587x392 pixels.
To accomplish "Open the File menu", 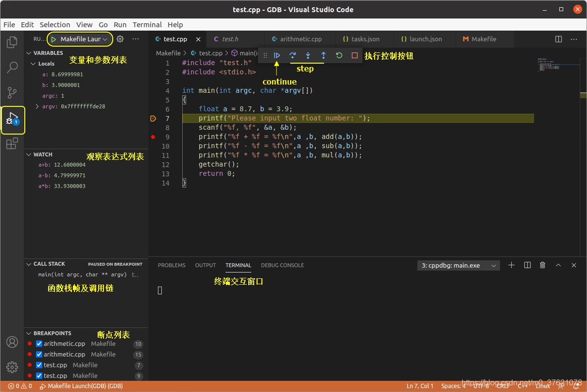I will (x=9, y=25).
